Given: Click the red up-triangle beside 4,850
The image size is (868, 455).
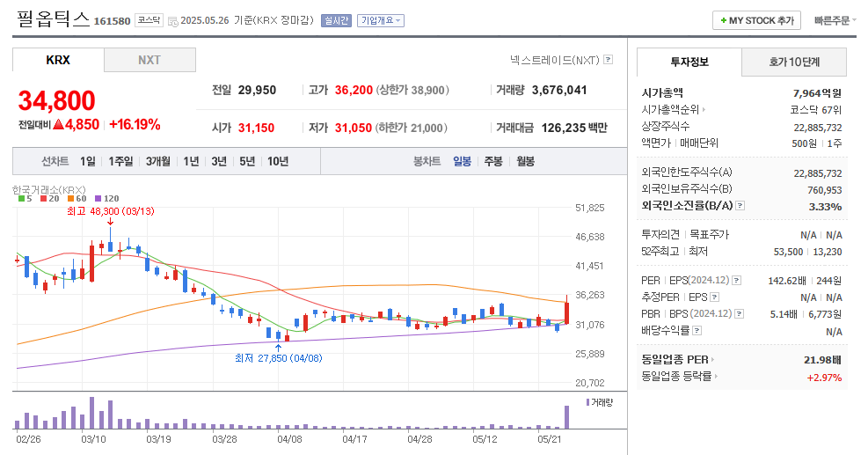Looking at the screenshot, I should pyautogui.click(x=59, y=125).
